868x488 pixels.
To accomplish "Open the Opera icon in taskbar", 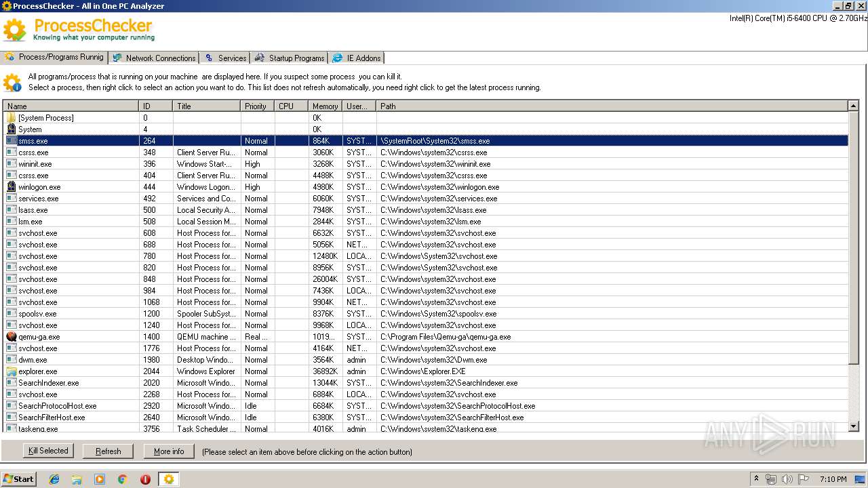I will (x=145, y=479).
